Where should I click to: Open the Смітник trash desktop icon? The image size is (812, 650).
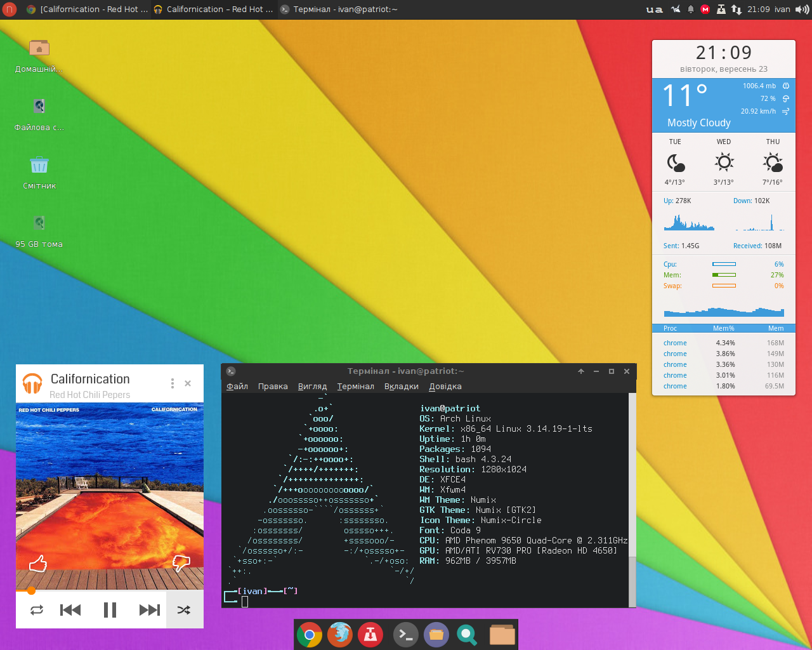(x=39, y=165)
